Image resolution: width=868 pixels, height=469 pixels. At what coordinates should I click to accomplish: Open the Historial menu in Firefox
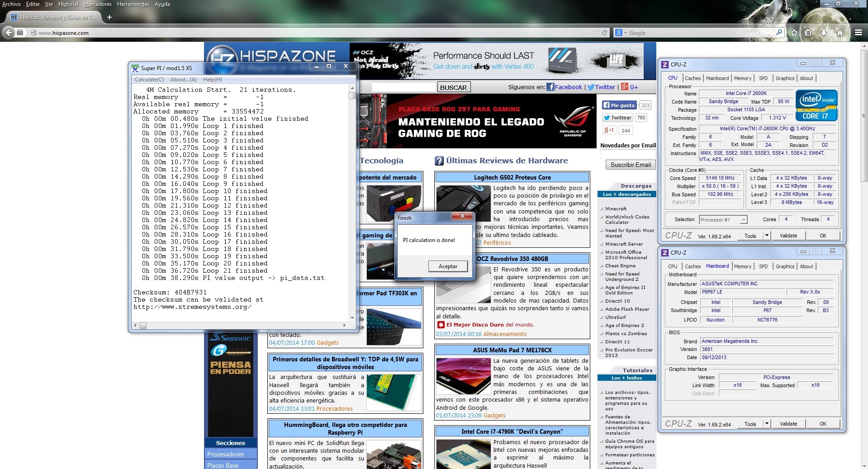pyautogui.click(x=68, y=4)
